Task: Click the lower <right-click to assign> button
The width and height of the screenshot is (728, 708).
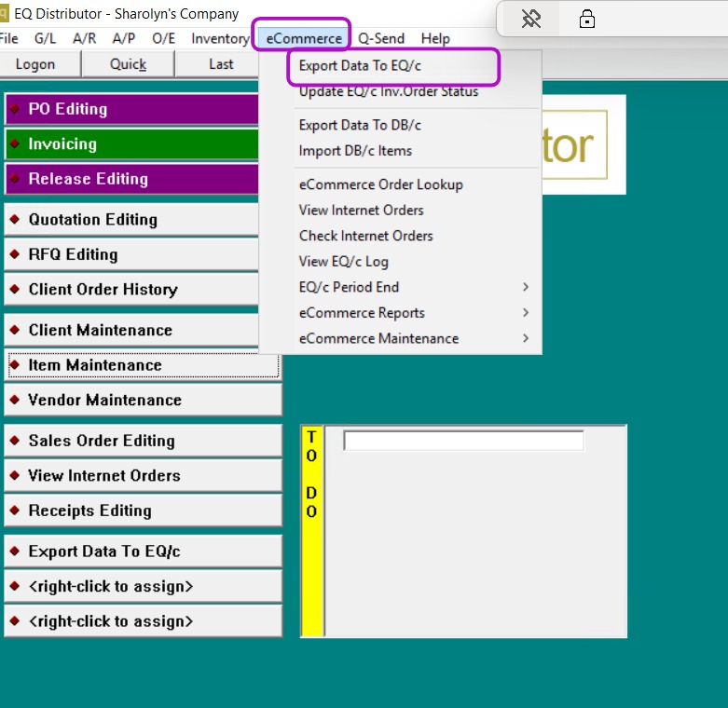Action: click(144, 621)
